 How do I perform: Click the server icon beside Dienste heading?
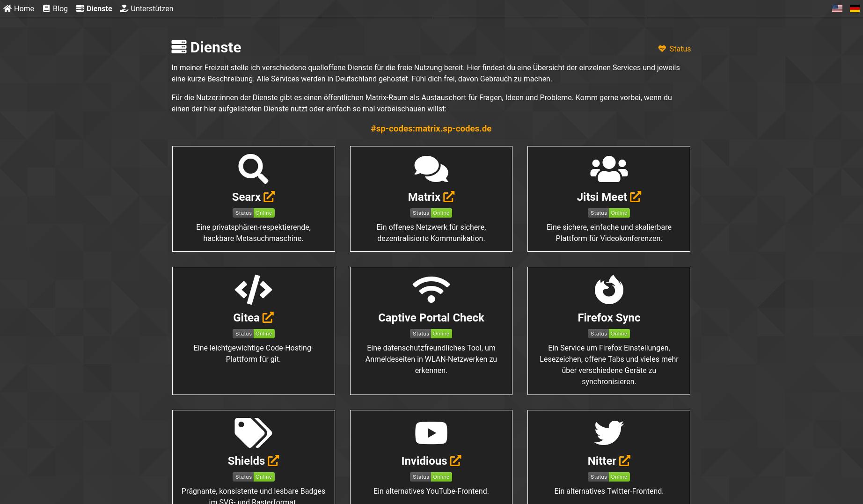(x=179, y=47)
